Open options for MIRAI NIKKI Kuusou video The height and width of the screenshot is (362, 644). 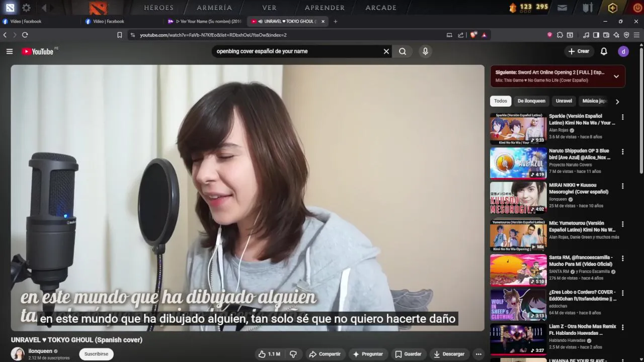click(622, 186)
